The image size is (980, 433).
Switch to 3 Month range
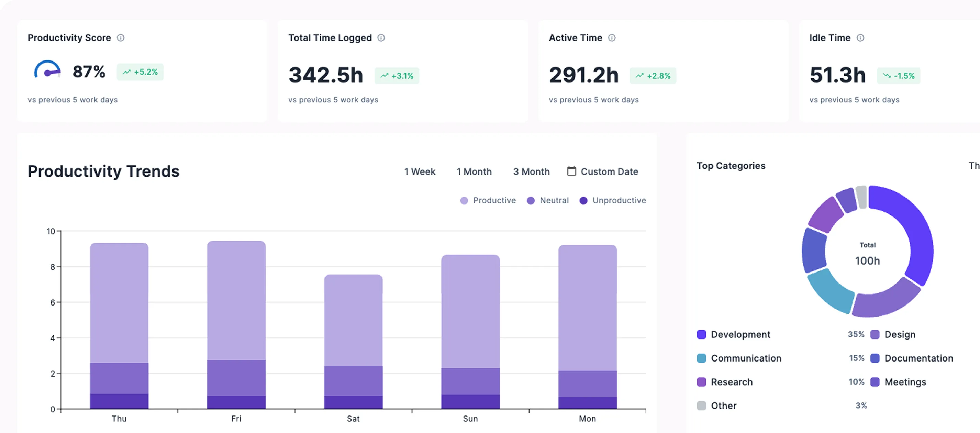[532, 171]
